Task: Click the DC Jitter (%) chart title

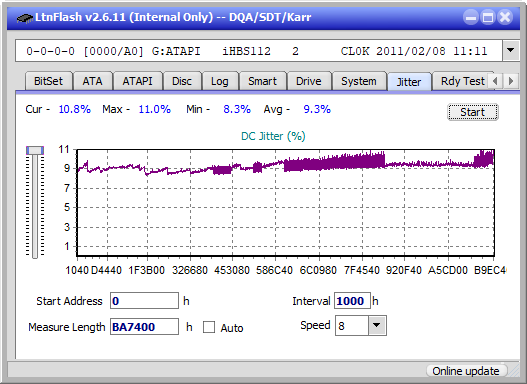Action: [273, 136]
